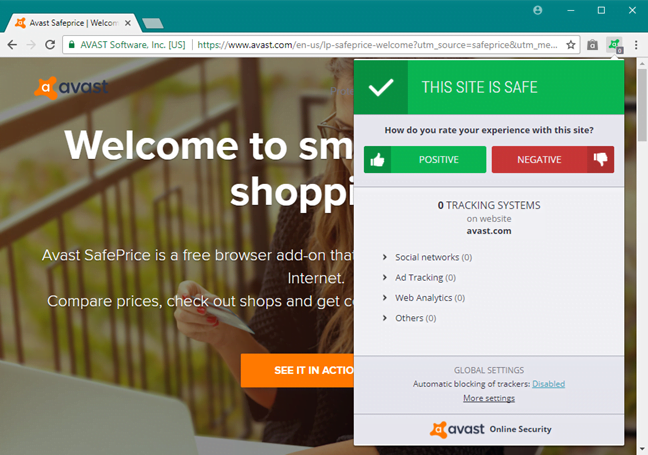Rate the site as NEGATIVE

[553, 160]
